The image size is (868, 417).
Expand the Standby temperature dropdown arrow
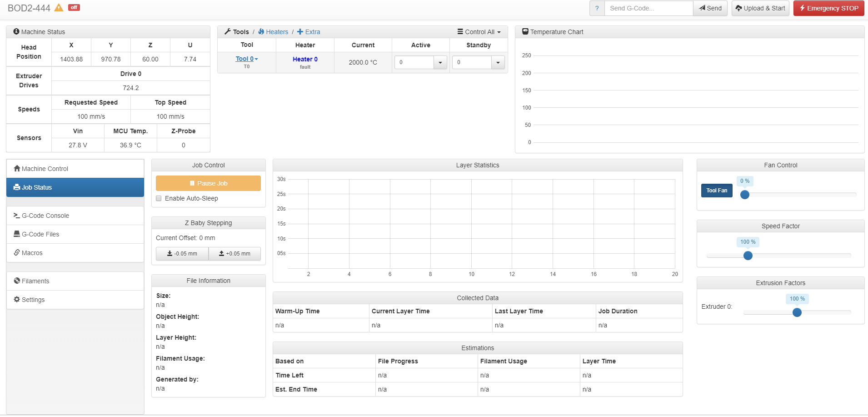tap(498, 62)
